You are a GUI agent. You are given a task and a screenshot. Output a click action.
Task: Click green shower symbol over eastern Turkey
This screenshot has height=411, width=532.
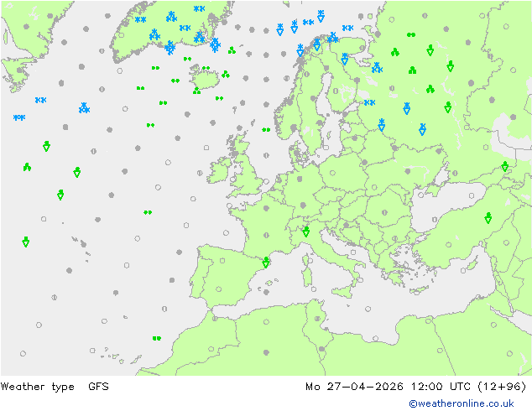(x=488, y=218)
